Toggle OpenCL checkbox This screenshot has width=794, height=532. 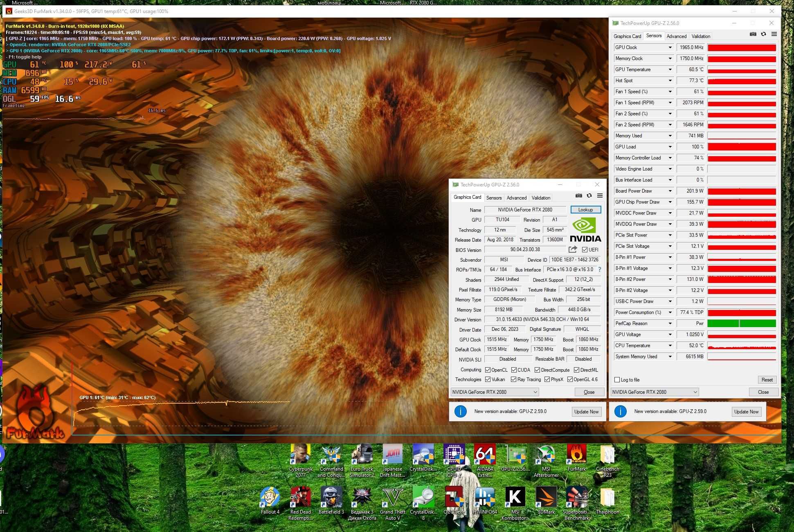pos(488,370)
